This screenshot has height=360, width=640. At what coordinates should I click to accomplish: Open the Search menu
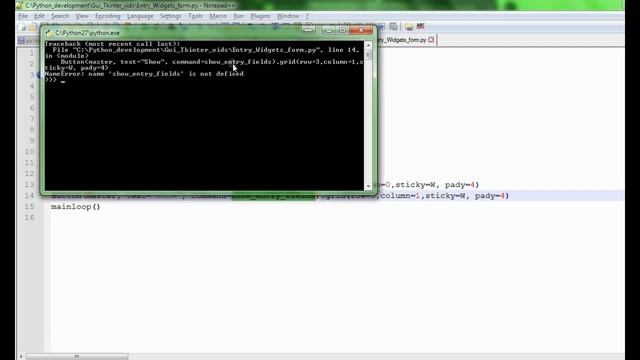[60, 16]
